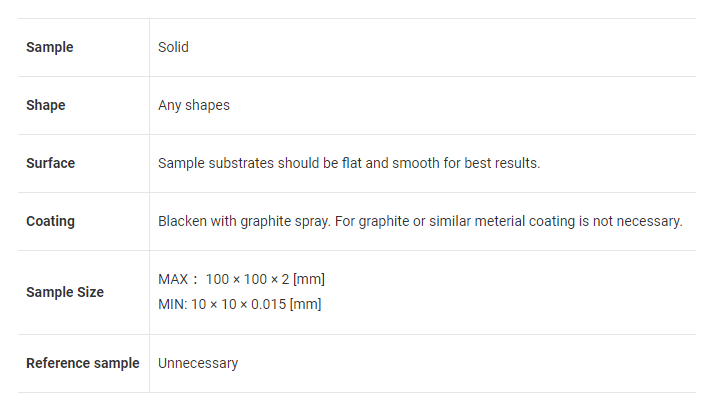Click the Sample row header
Screen dimensions: 712x405
coord(49,47)
